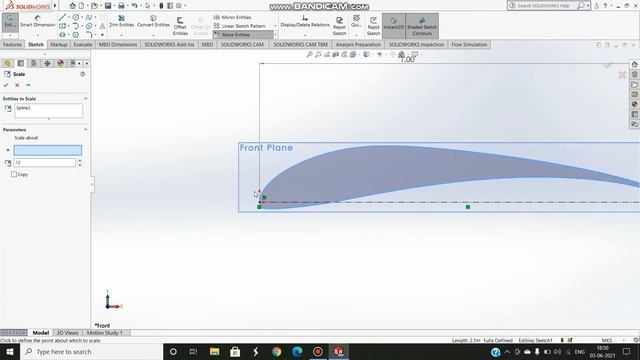
Task: Click the Scale pushpin icon
Action: pos(28,85)
